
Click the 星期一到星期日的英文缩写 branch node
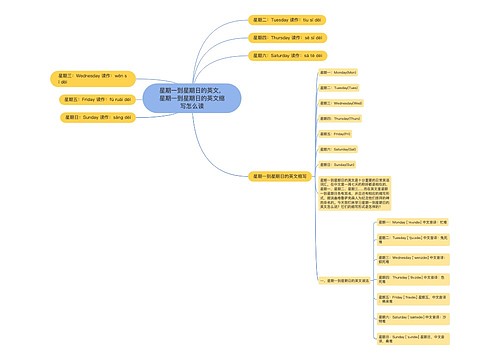pos(280,176)
